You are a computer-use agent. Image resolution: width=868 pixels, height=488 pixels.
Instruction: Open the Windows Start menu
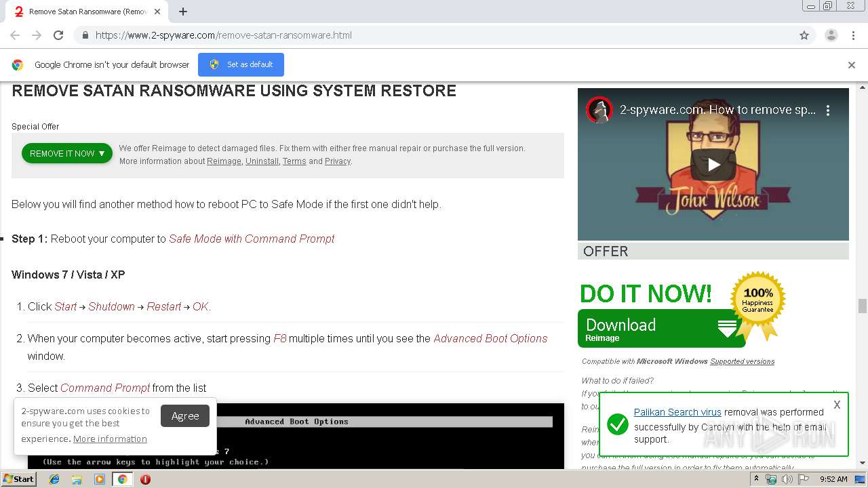[x=18, y=479]
